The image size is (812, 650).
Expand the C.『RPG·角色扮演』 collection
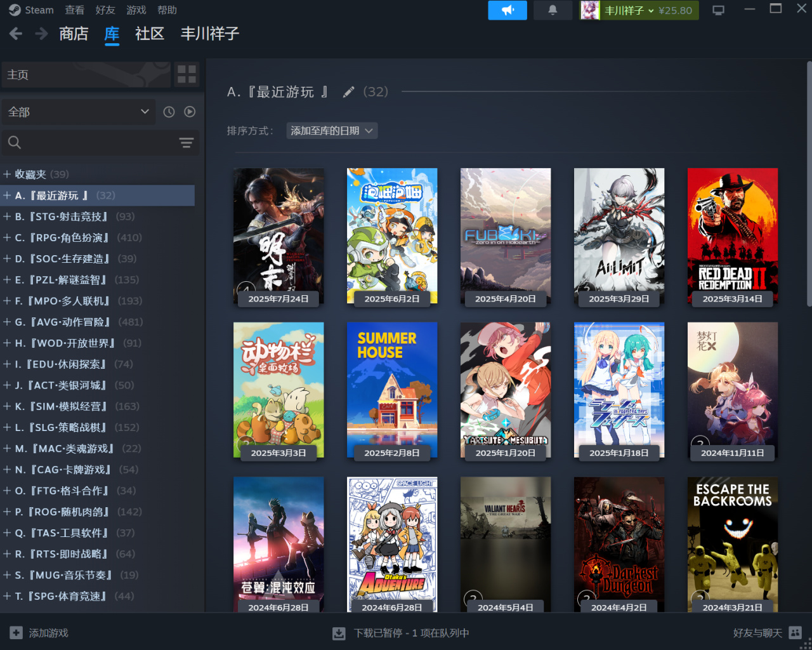point(6,237)
